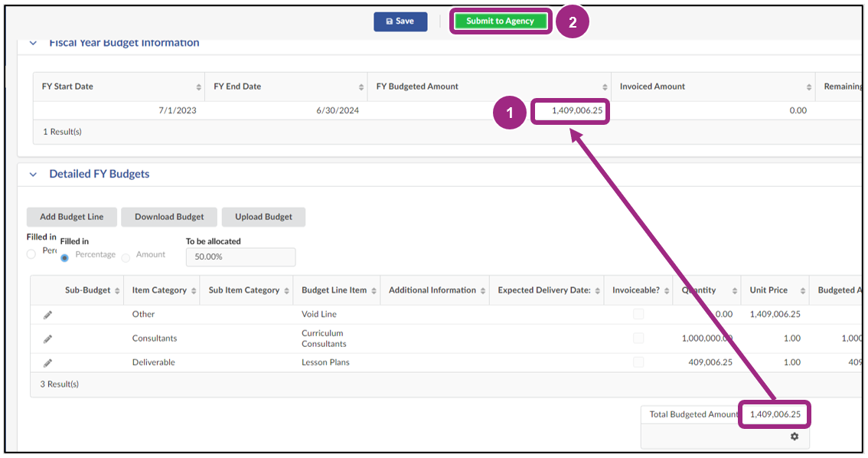Click the Download Budget button
868x458 pixels.
(169, 217)
